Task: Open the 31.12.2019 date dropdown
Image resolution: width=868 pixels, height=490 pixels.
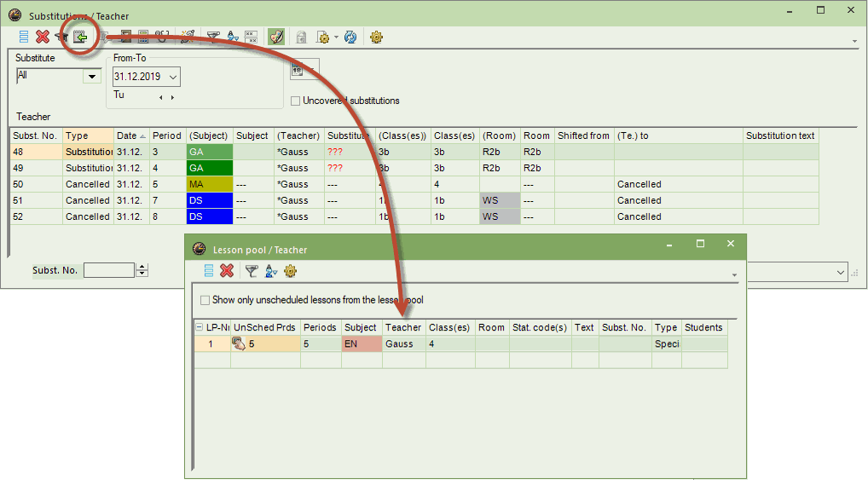Action: [x=173, y=77]
